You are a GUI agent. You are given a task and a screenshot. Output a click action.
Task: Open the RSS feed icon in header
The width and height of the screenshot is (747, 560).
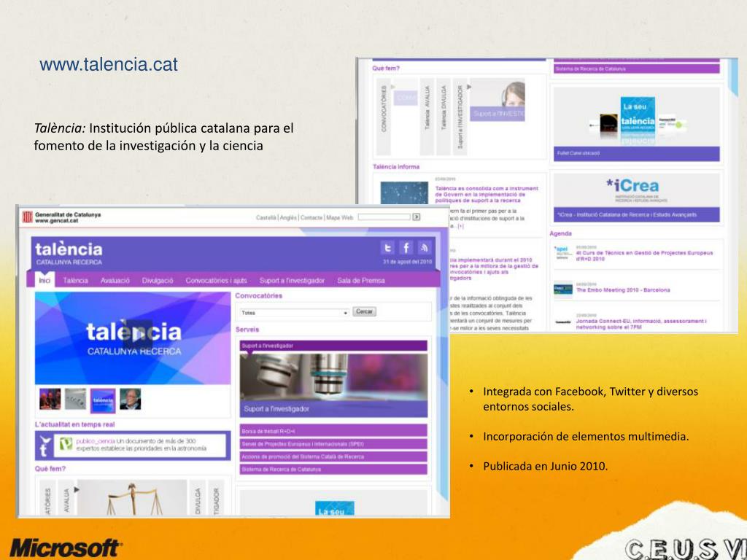point(425,248)
